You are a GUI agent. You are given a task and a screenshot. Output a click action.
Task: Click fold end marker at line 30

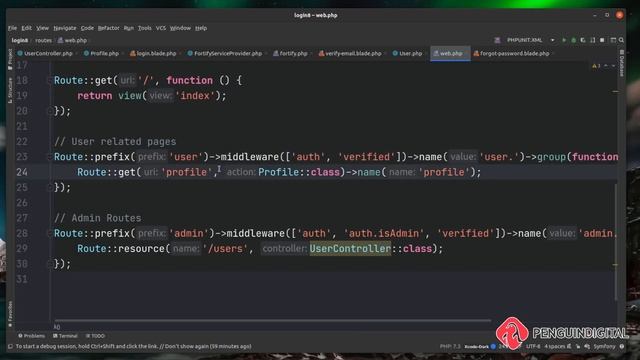50,264
